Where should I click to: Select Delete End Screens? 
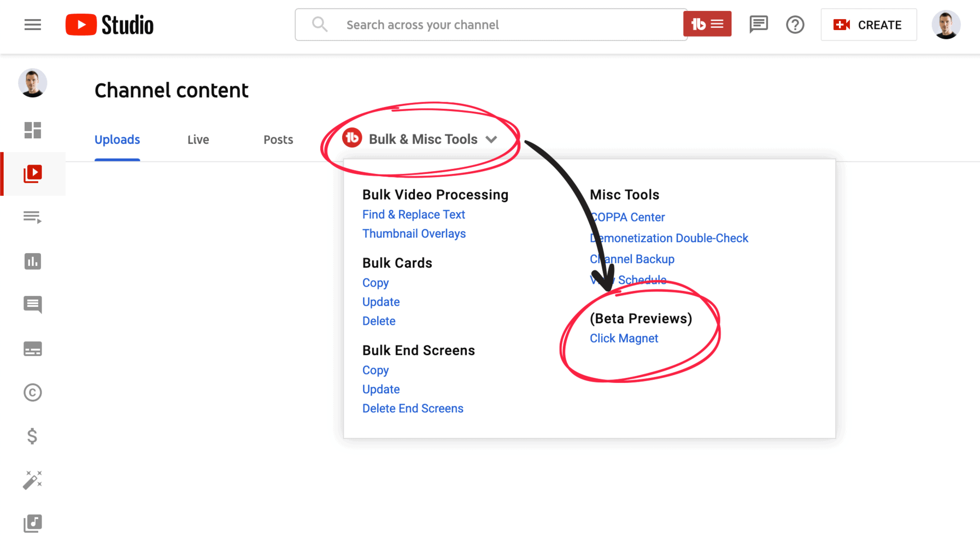point(413,409)
